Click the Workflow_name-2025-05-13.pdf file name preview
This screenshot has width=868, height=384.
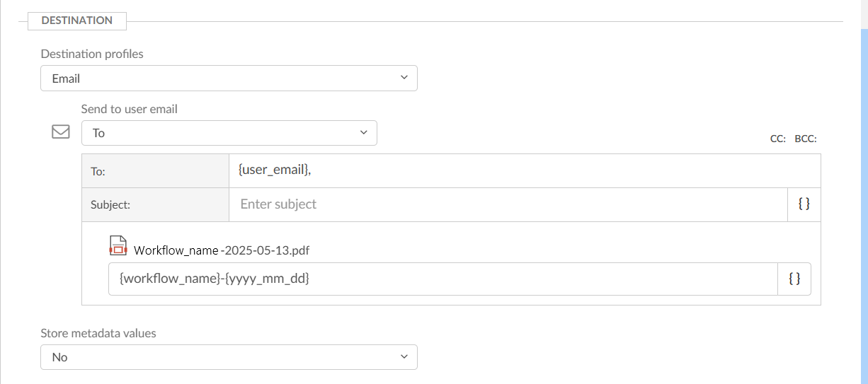tap(222, 250)
